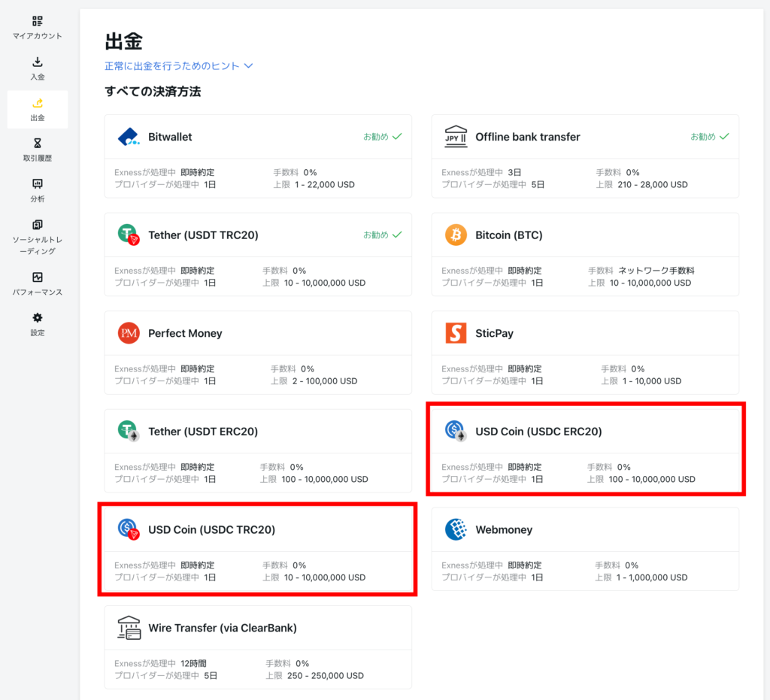Click the ソーシャルトレーディング copy icon
Screen dimensions: 770x700
pos(38,224)
